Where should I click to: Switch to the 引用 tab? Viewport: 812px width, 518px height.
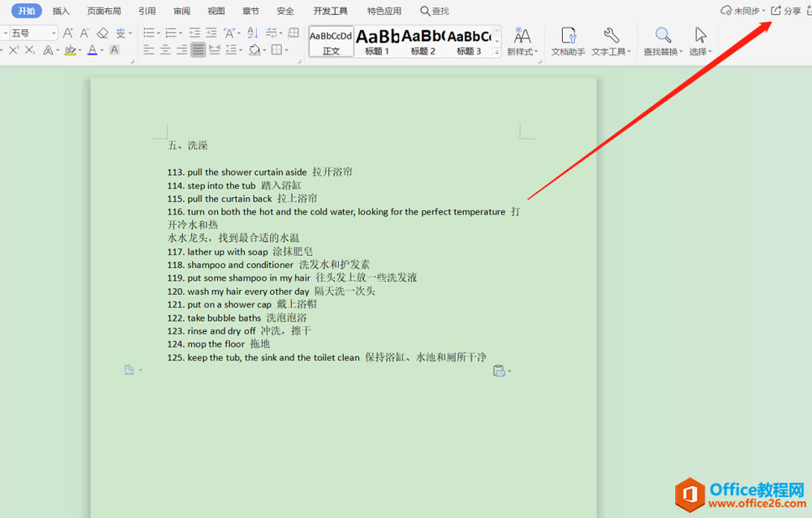pos(147,11)
